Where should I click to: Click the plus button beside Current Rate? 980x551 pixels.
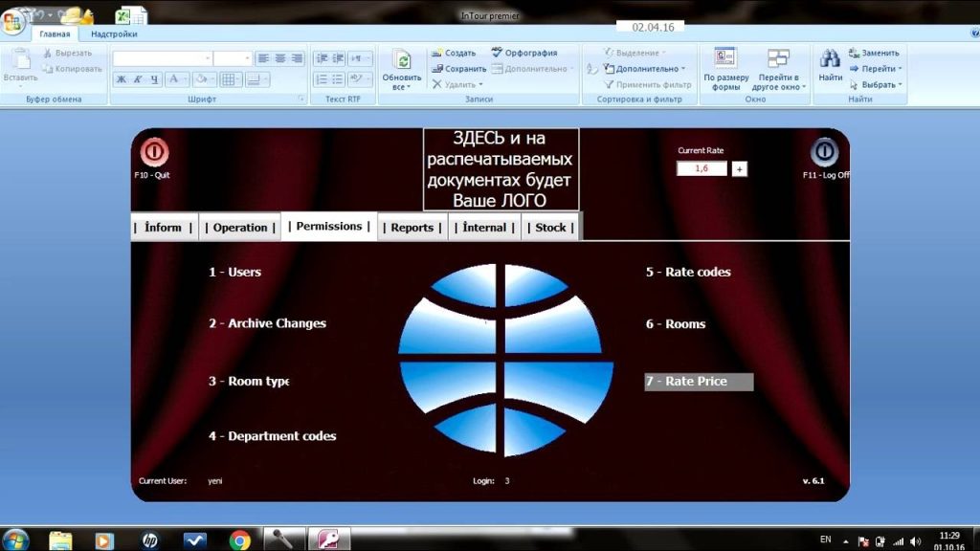coord(739,169)
